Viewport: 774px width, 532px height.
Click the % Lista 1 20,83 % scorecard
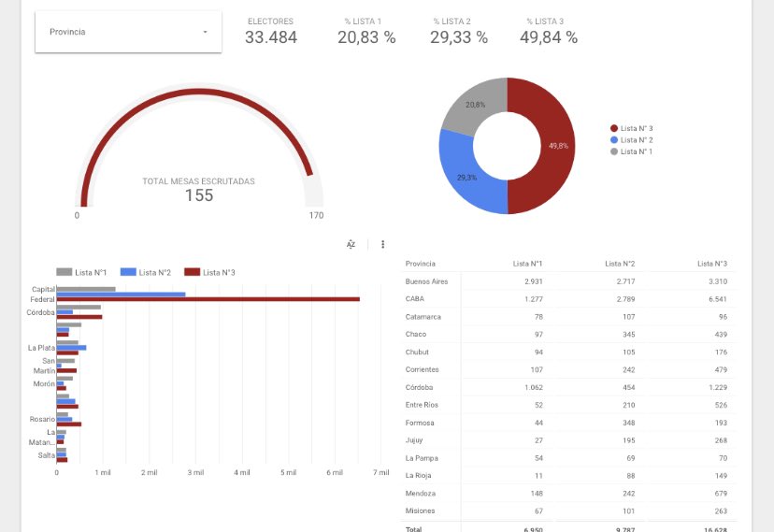click(x=366, y=32)
